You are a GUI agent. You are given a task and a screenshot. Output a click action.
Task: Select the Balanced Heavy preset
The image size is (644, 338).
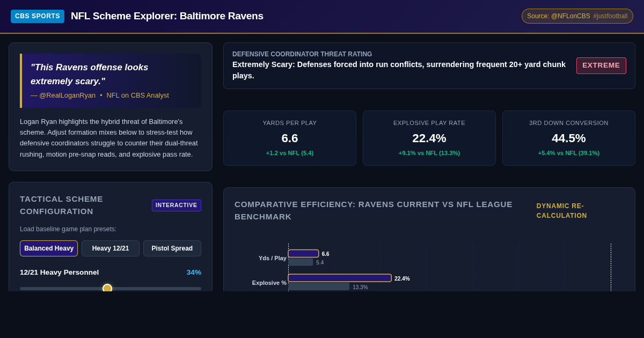49,248
